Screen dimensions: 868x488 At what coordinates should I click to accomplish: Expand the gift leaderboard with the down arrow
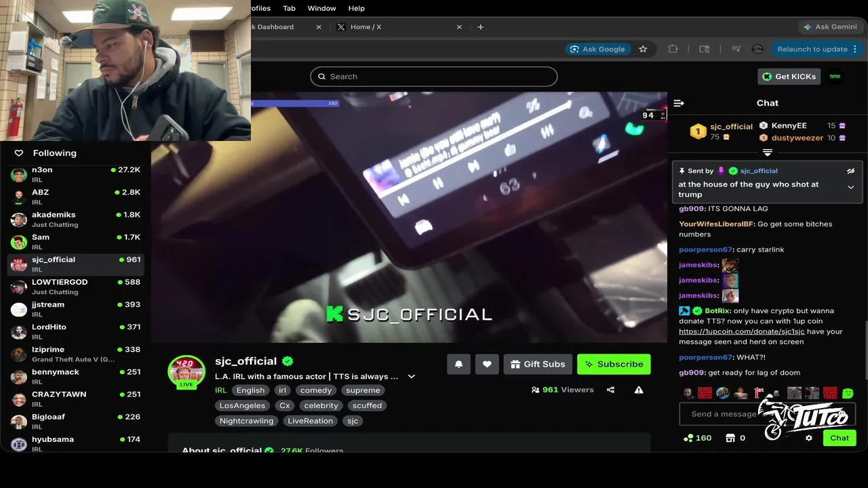768,152
